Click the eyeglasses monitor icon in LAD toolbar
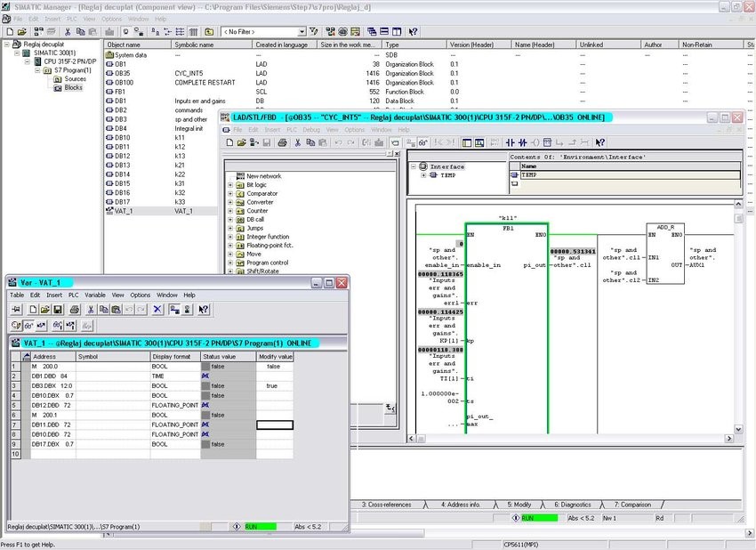The image size is (756, 550). tap(422, 142)
